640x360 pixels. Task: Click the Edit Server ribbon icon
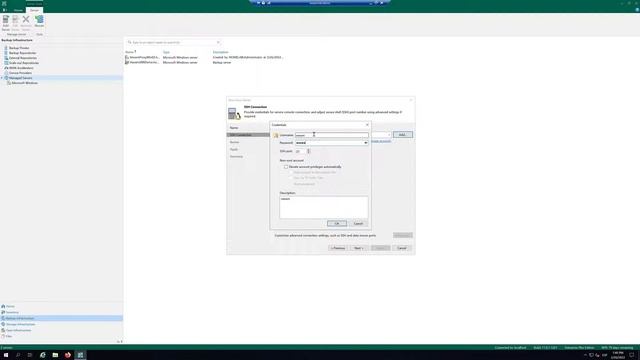coord(15,20)
